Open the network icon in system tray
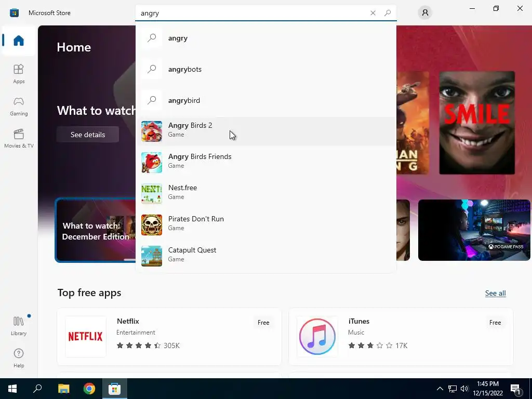The image size is (532, 399). click(x=453, y=389)
